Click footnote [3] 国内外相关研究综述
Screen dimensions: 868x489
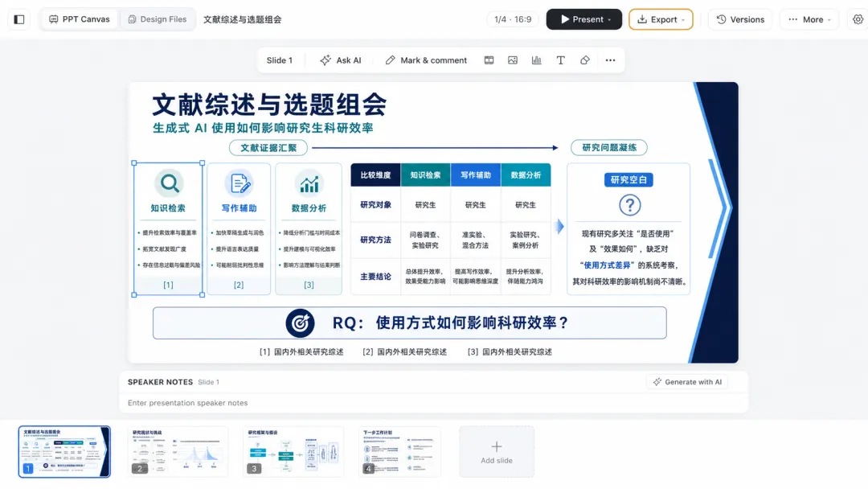(510, 351)
